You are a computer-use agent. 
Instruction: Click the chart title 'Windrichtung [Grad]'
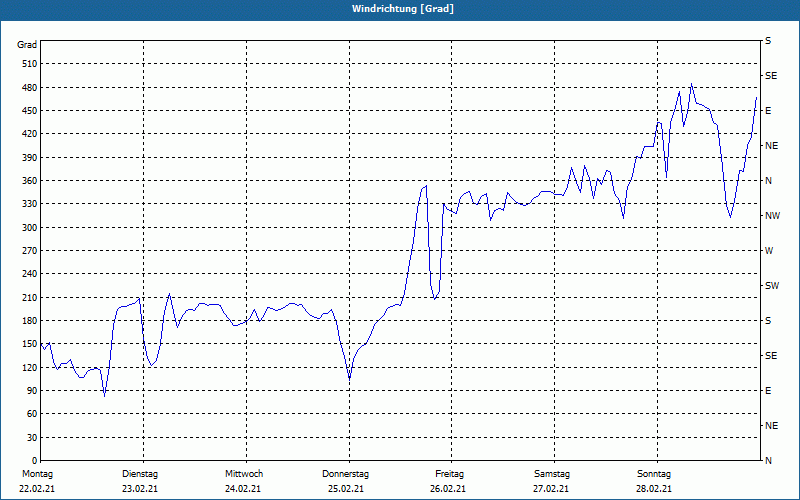pos(403,9)
